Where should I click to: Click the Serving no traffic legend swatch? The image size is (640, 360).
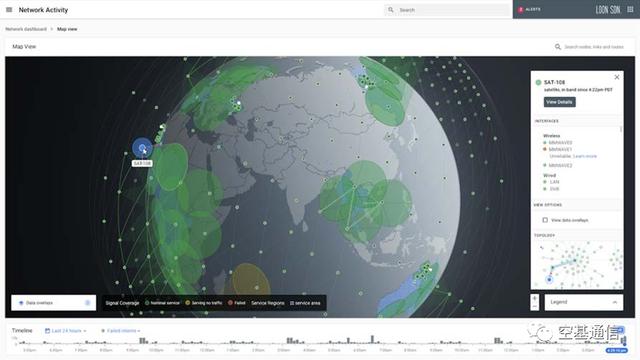188,303
